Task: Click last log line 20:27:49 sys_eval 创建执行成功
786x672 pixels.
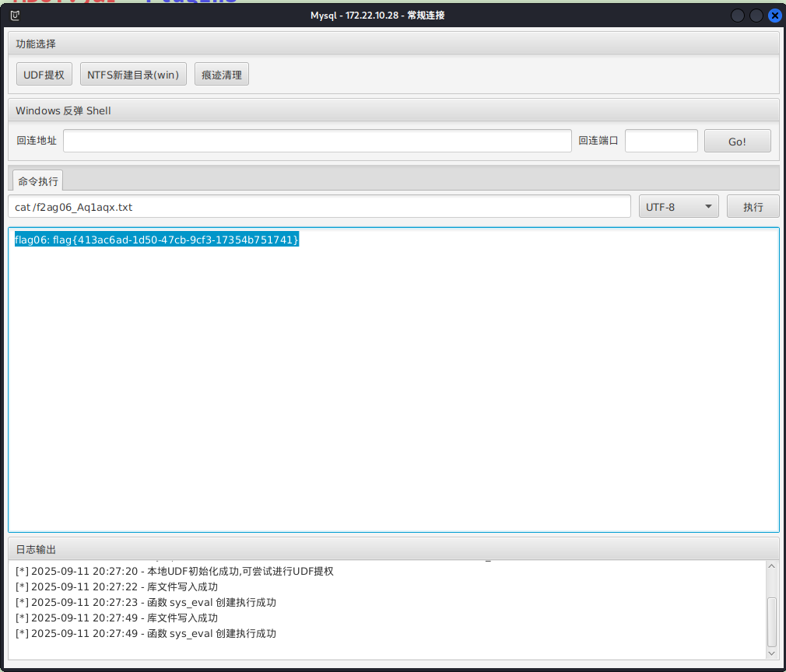Action: 146,633
